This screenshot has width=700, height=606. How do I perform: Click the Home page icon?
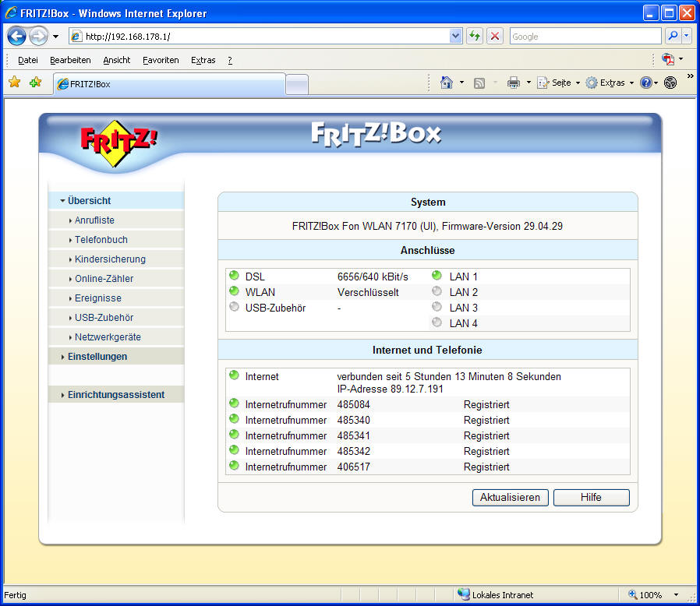[x=447, y=83]
